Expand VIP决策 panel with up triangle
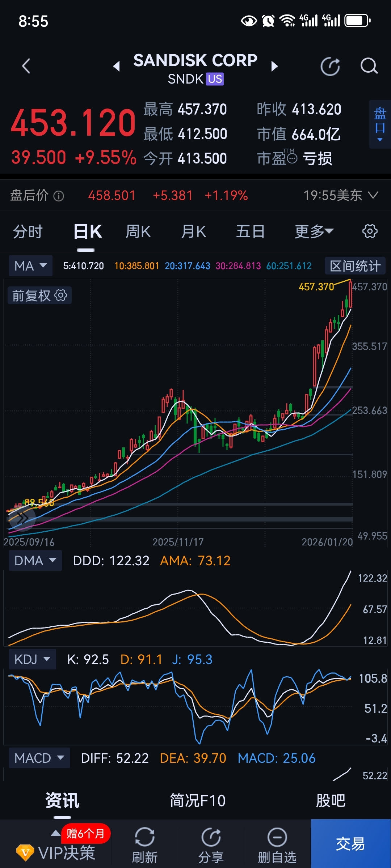This screenshot has width=391, height=868. [x=55, y=833]
